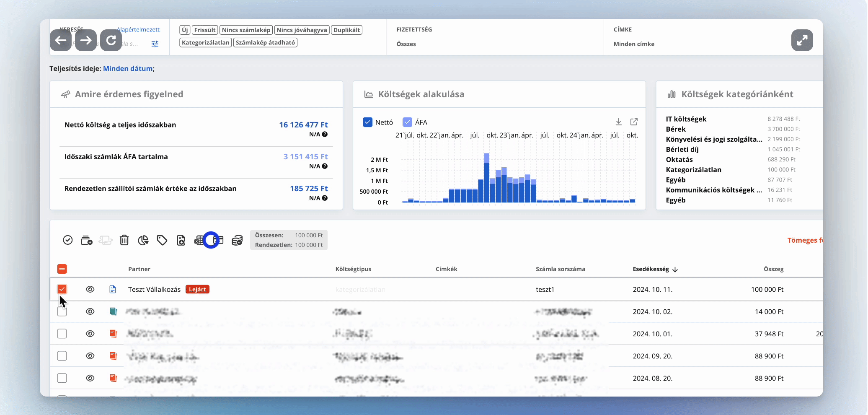
Task: Click the 16 126 477 Ft net cost value
Action: [x=303, y=124]
